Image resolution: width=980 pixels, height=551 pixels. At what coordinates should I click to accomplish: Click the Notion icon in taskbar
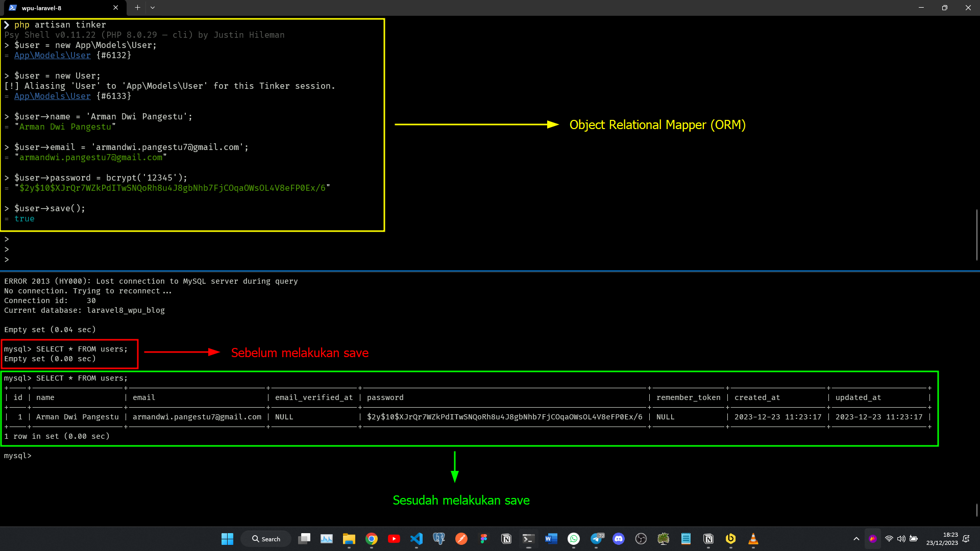click(x=506, y=538)
